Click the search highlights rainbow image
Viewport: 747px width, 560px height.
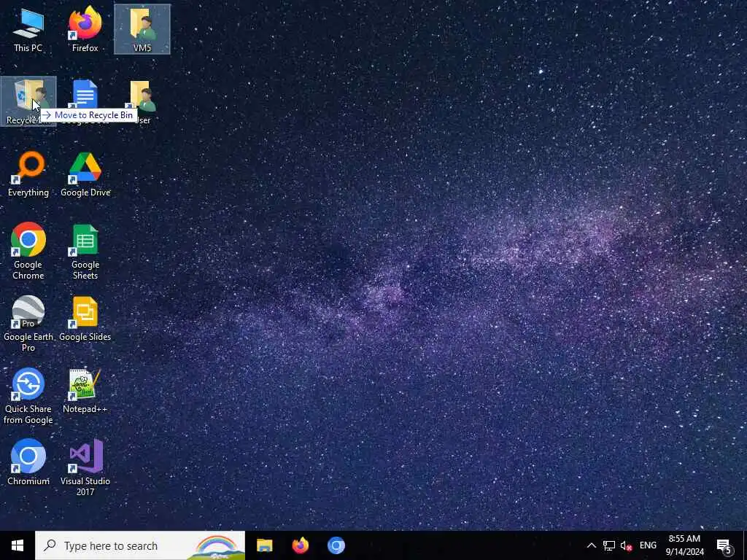(216, 545)
